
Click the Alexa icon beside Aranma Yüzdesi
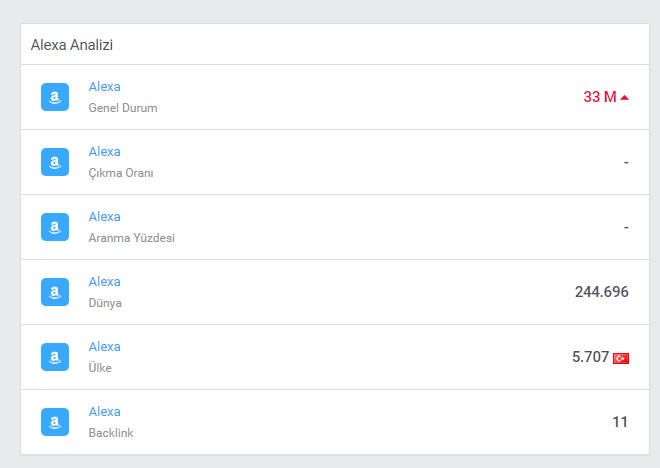55,227
